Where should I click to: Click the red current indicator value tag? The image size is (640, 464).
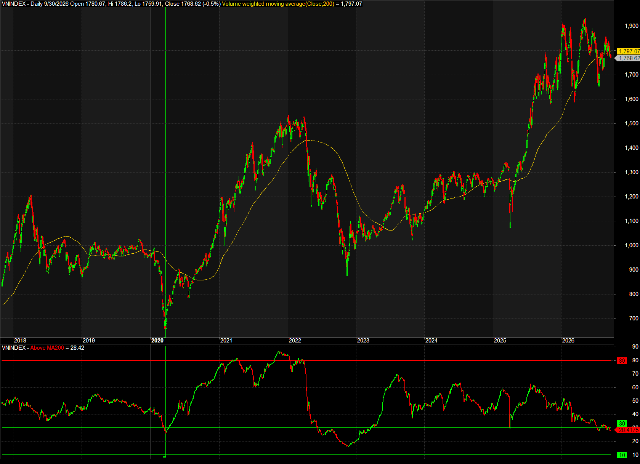[628, 430]
